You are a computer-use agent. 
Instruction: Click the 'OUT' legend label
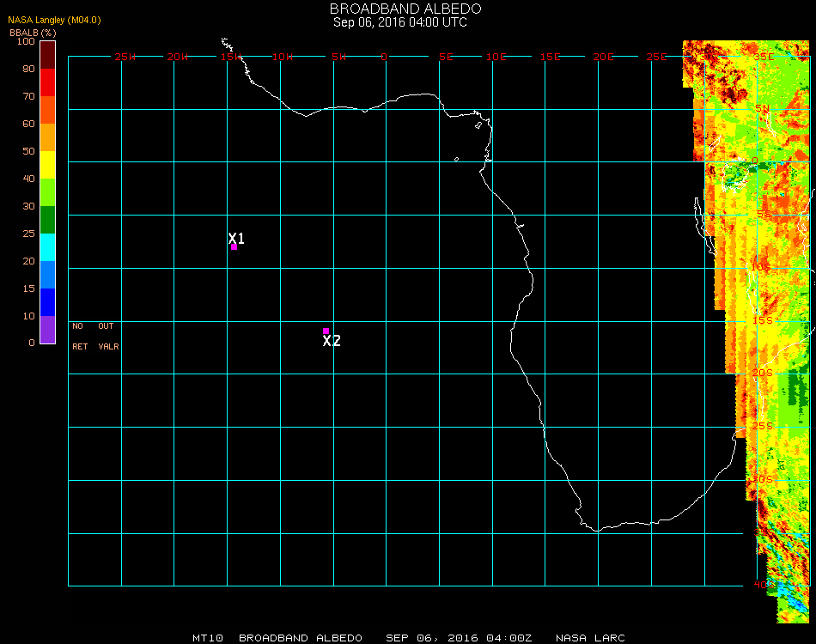(106, 326)
